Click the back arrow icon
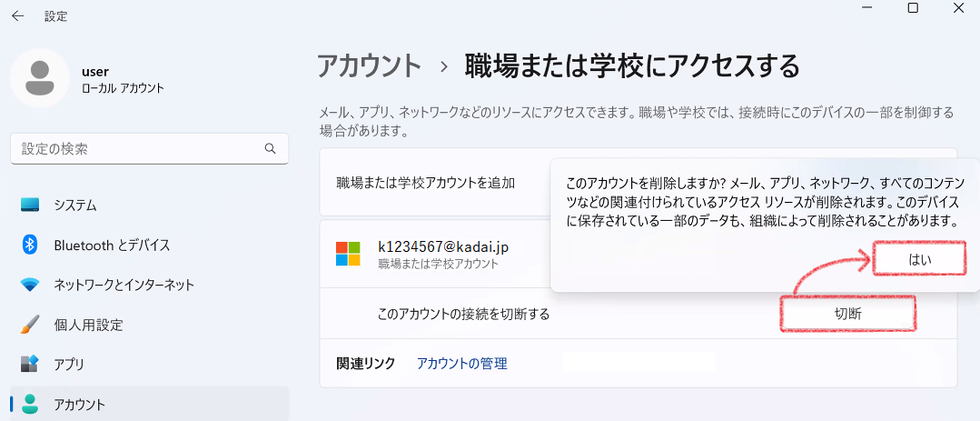The image size is (980, 421). click(17, 16)
